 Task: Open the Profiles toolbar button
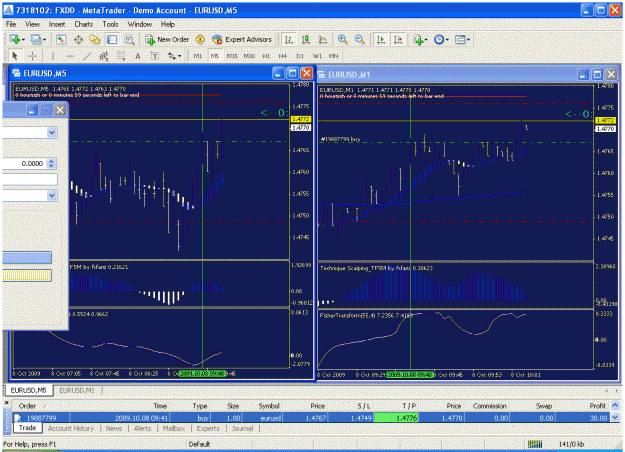point(38,39)
